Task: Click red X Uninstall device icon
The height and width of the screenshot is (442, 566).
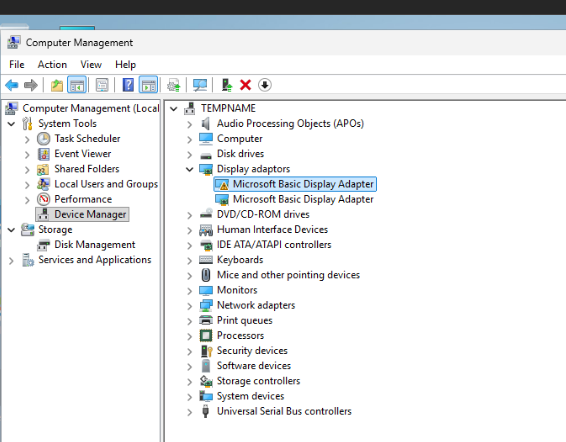Action: 245,85
